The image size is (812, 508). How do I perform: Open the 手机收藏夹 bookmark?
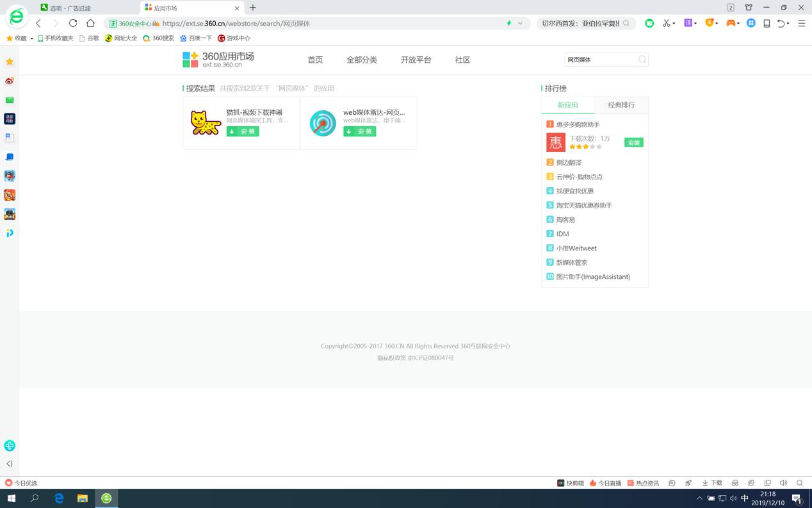55,38
